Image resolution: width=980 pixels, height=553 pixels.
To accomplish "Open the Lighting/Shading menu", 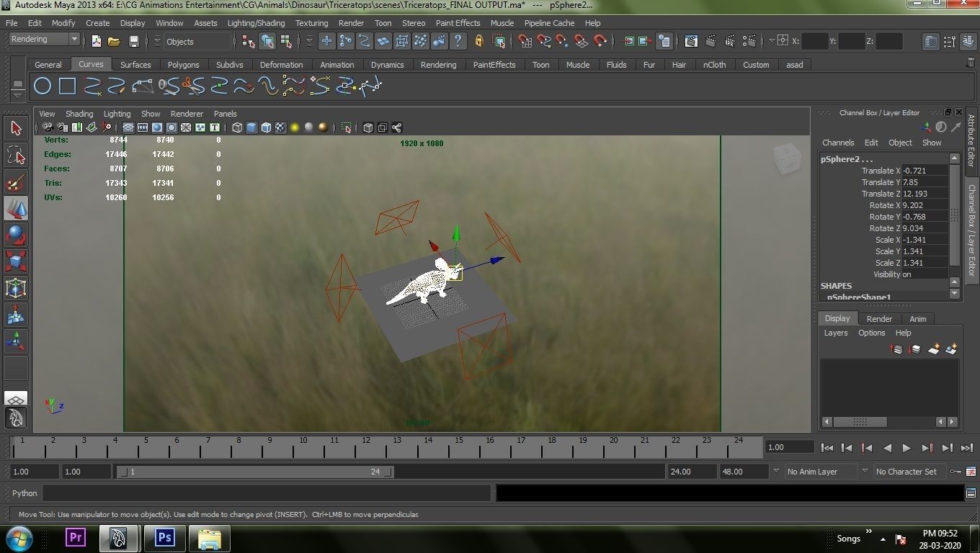I will tap(256, 23).
